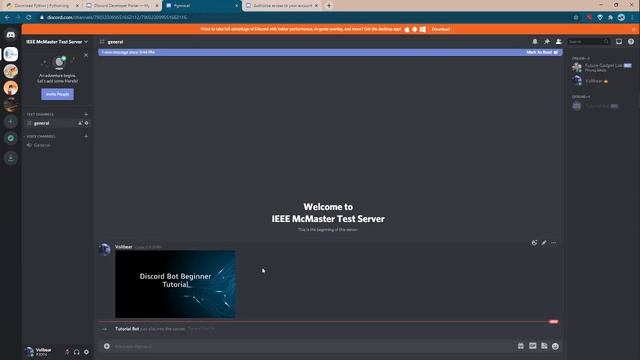
Task: Click the Apple download icon in banner
Action: pyautogui.click(x=407, y=29)
